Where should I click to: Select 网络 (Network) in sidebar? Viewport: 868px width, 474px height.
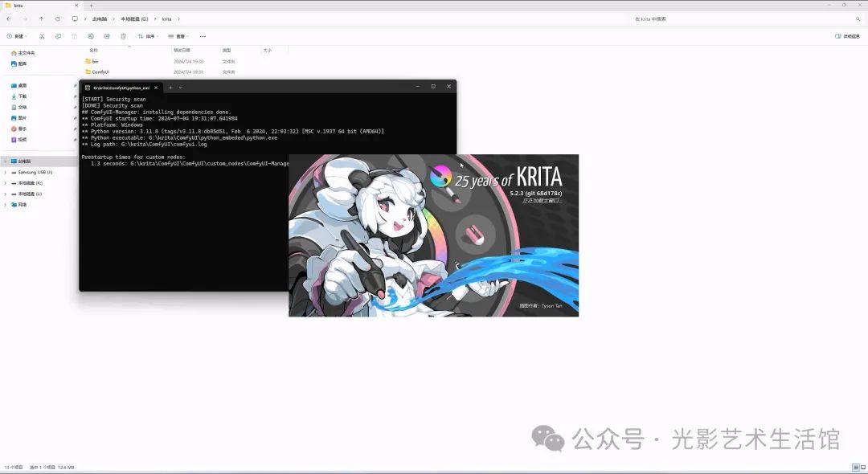point(18,205)
